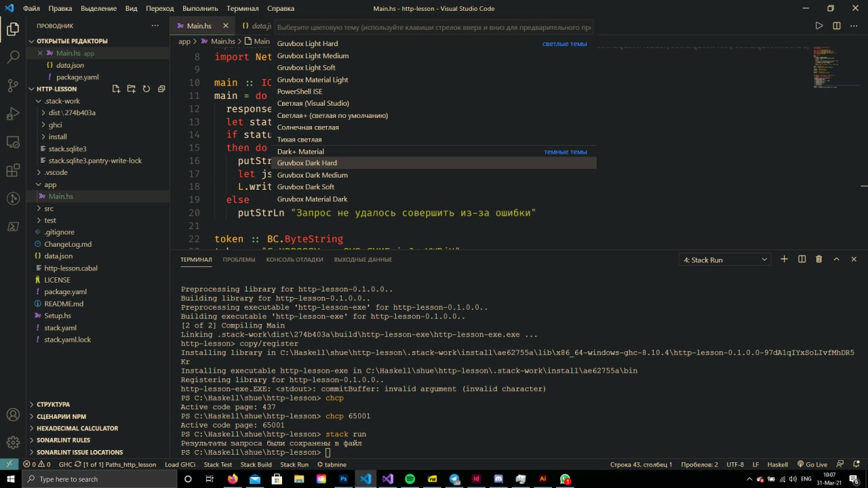Open the Терминал menu
Image resolution: width=868 pixels, height=488 pixels.
coord(243,9)
